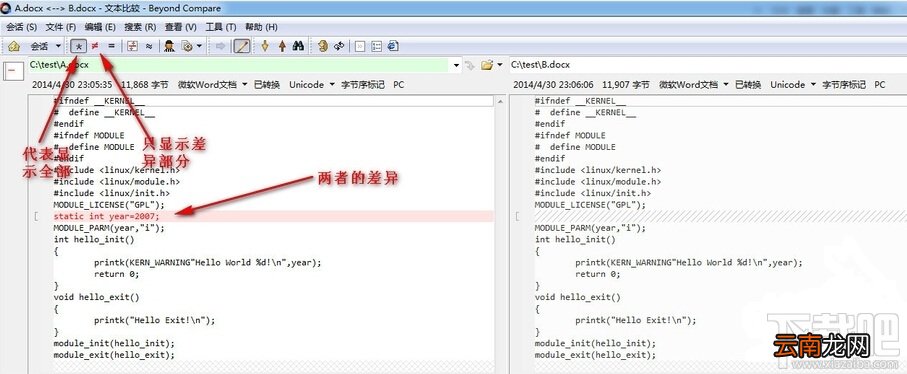907x374 pixels.
Task: Click the blue document report icon
Action: click(x=393, y=46)
